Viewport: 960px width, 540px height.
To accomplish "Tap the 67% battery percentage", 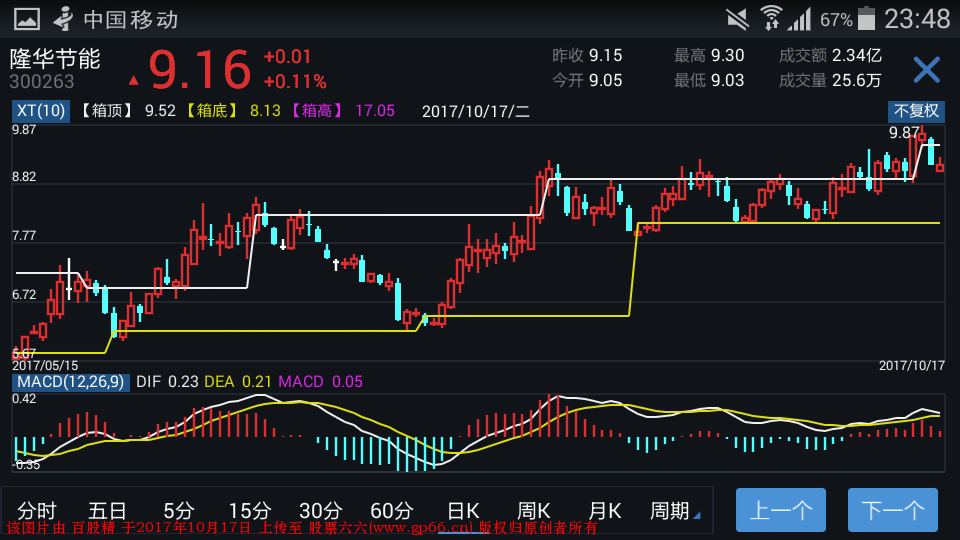I will [x=836, y=20].
